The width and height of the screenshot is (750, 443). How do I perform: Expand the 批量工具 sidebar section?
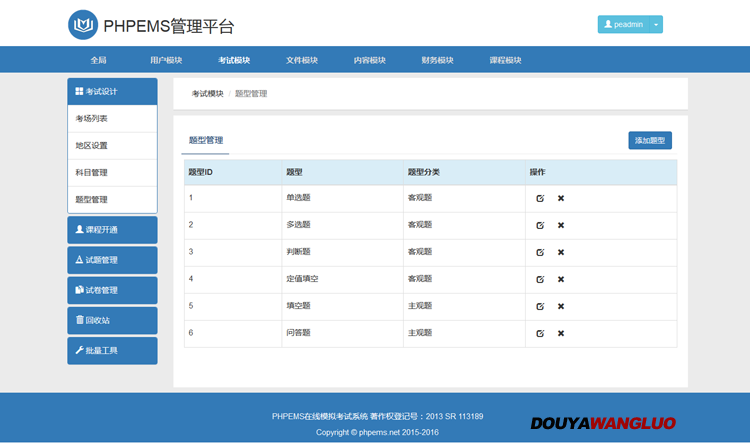tap(112, 351)
